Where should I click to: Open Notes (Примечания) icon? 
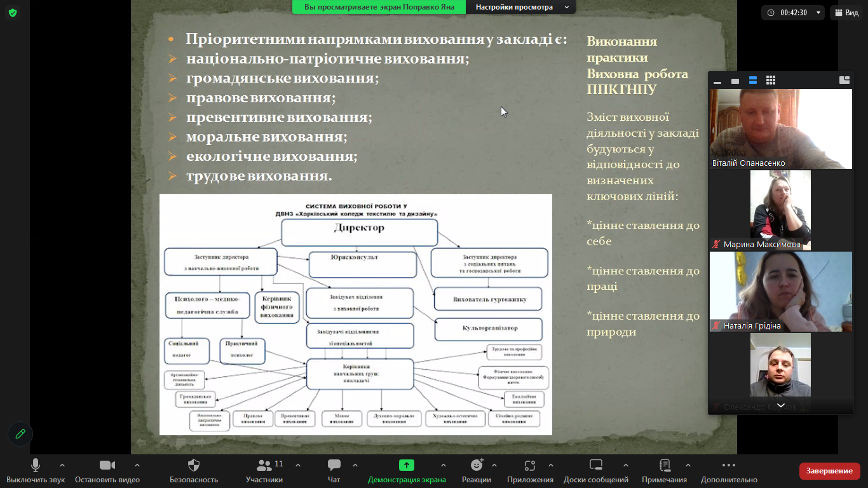pos(665,465)
